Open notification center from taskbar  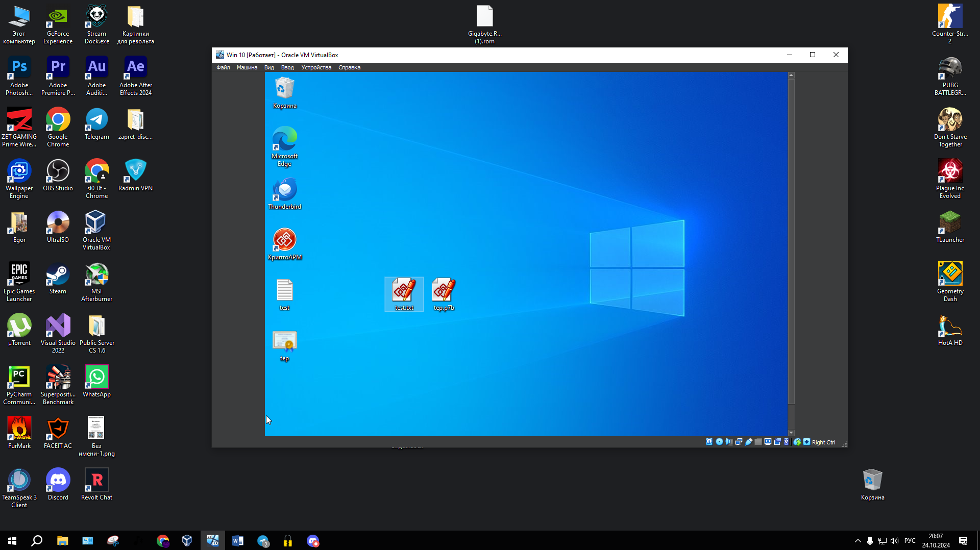pyautogui.click(x=963, y=541)
